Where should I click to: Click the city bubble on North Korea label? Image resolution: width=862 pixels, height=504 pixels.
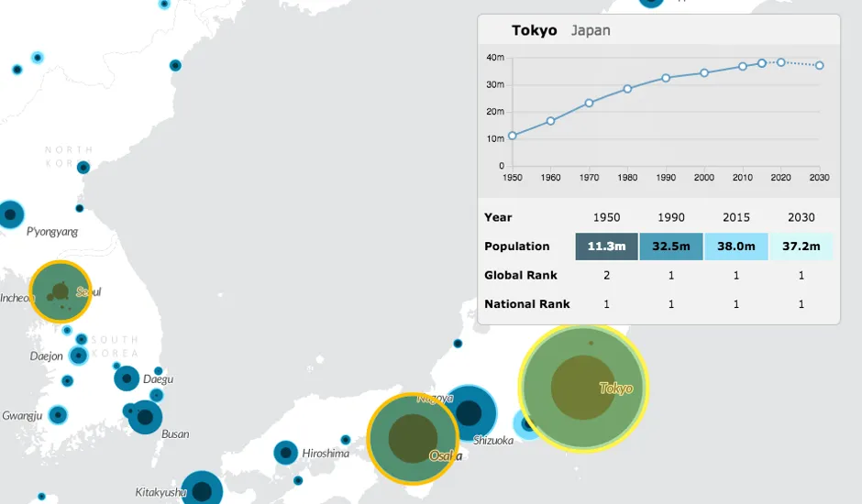point(83,167)
